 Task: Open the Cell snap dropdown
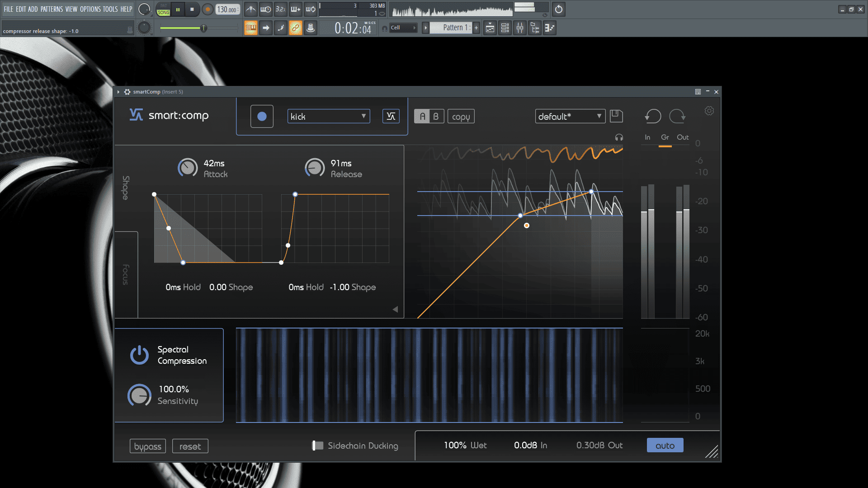coord(403,28)
